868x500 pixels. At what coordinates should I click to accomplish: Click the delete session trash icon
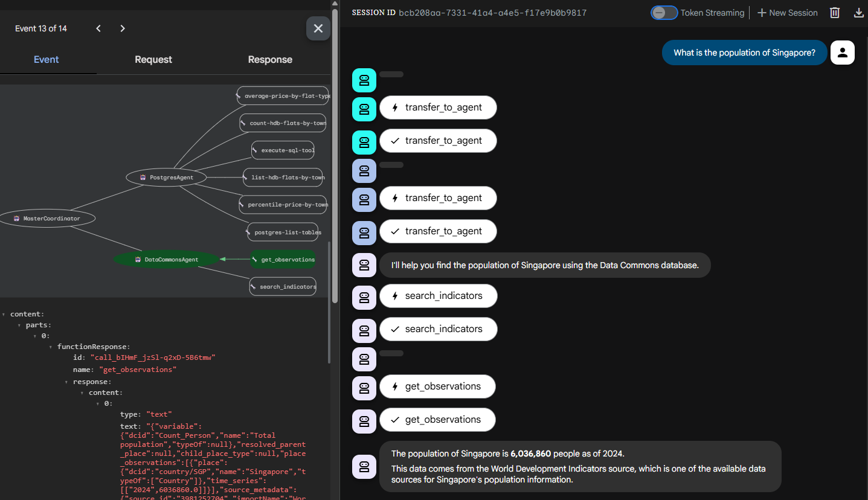(x=835, y=13)
